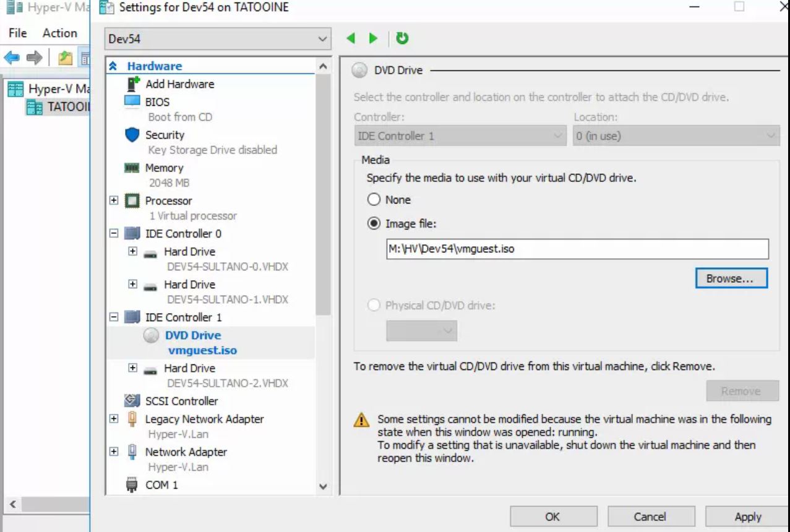Select the Image file radio button
Screen dimensions: 790x532
(374, 224)
